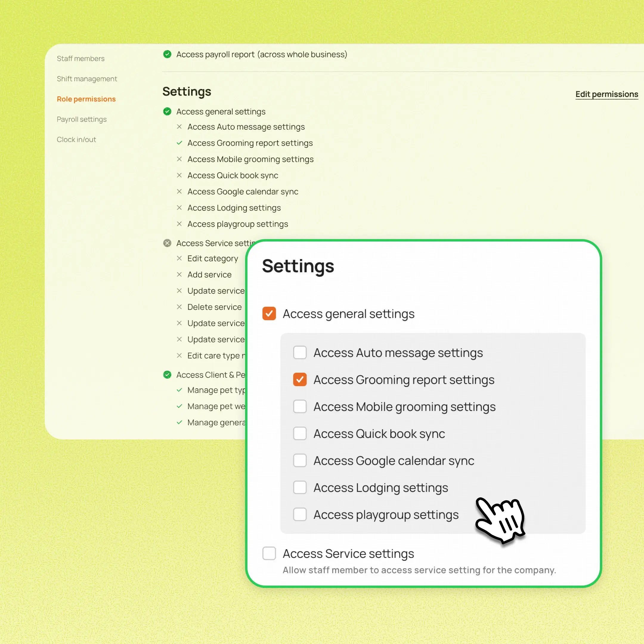This screenshot has height=644, width=644.
Task: Click X mark next to Access Quick book sync
Action: [179, 175]
